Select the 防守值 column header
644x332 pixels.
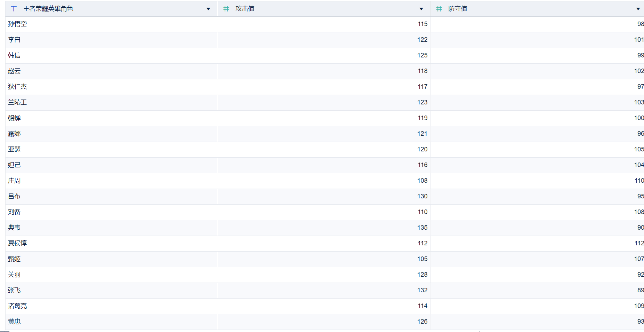(538, 9)
